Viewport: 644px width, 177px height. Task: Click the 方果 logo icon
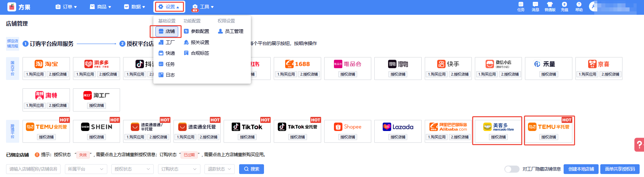pos(12,7)
